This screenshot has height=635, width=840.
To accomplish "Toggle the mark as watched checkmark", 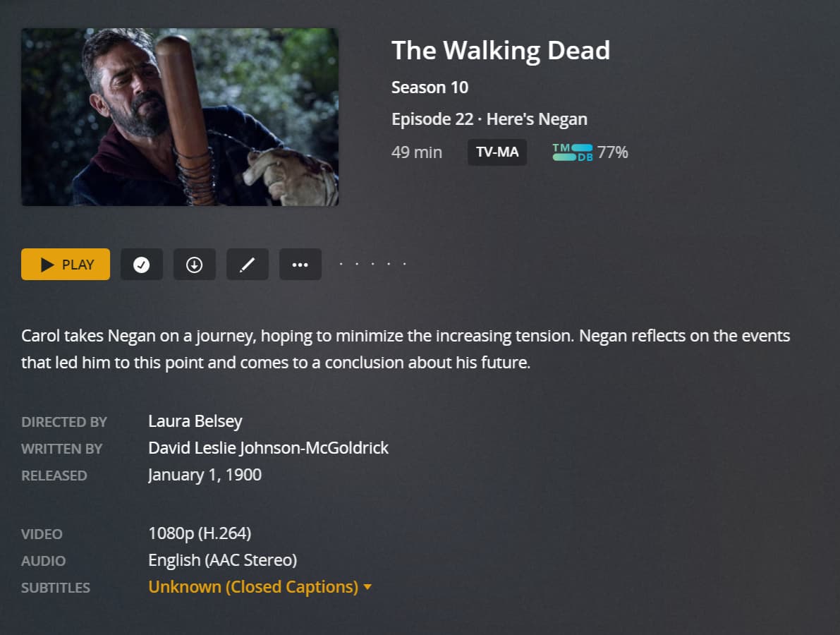I will coord(142,264).
